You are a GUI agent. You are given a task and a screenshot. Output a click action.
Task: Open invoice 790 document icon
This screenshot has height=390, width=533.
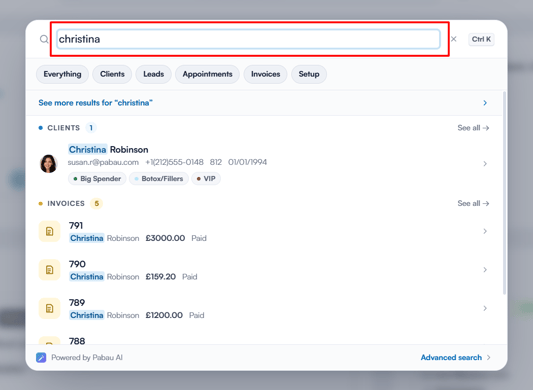click(x=50, y=270)
